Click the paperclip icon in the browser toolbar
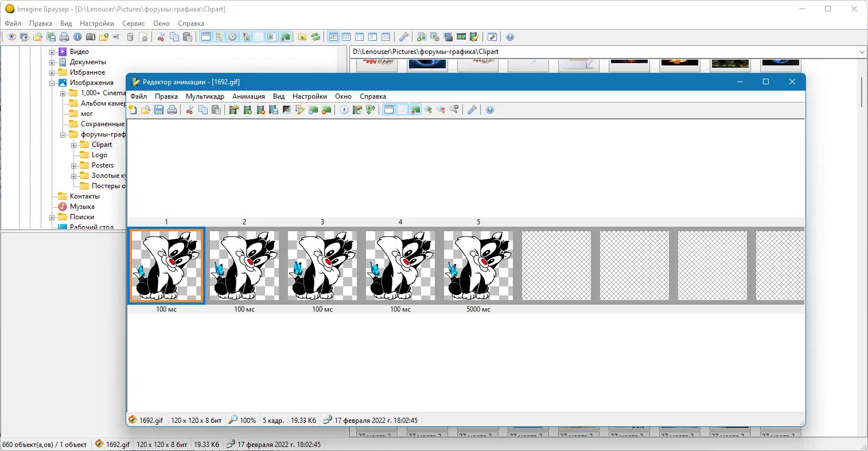868x451 pixels. point(492,37)
